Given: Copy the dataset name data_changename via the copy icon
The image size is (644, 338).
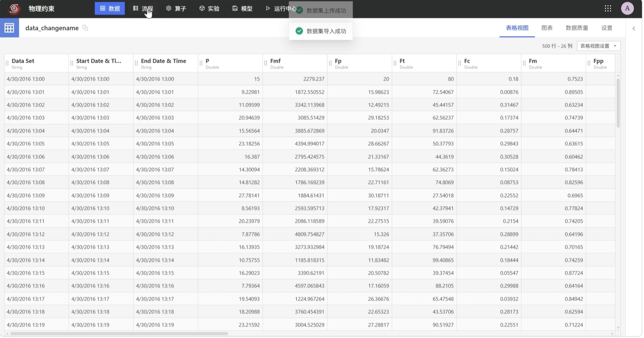Looking at the screenshot, I should pos(85,28).
